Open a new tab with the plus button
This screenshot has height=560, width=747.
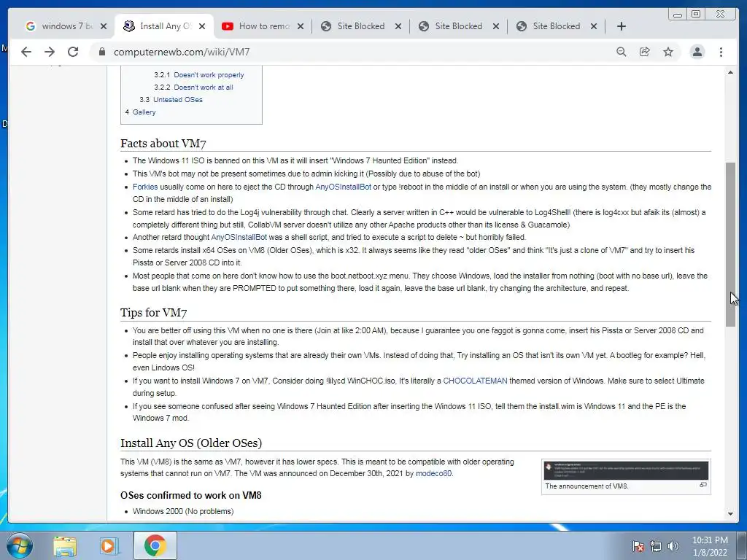622,26
